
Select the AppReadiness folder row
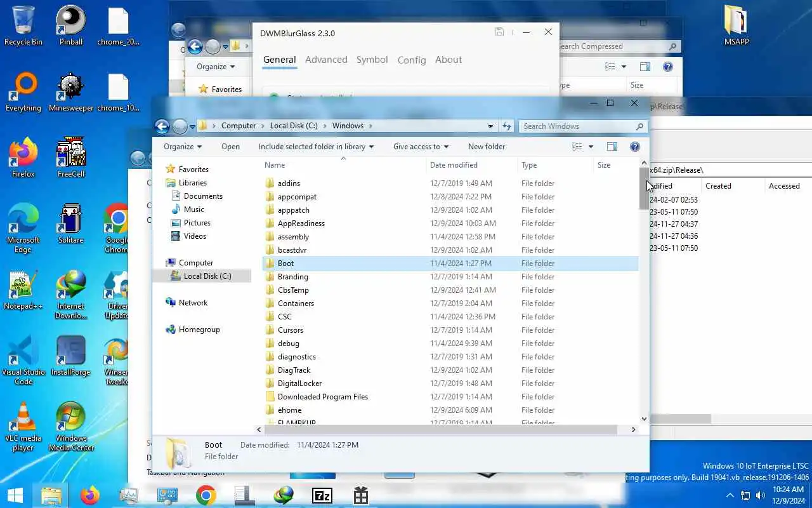click(450, 224)
